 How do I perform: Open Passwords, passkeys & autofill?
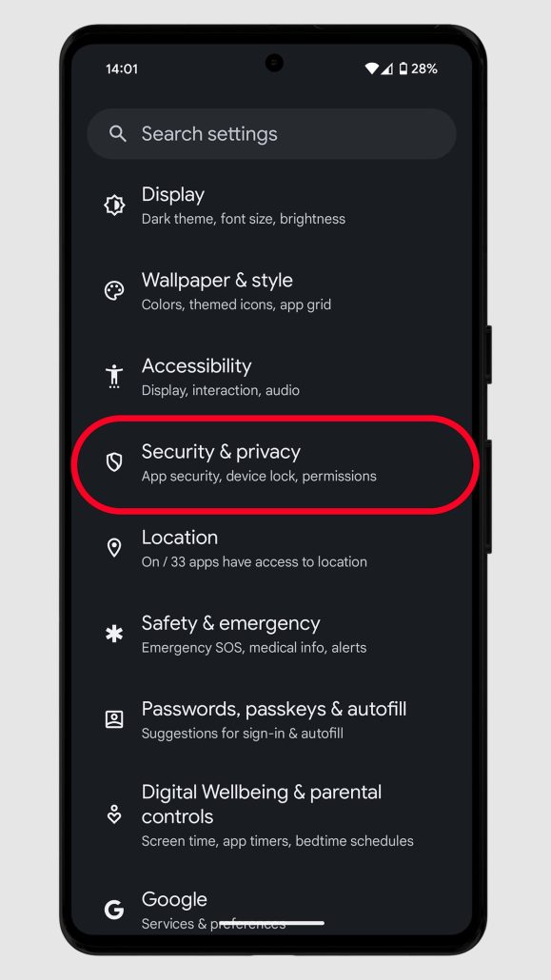pyautogui.click(x=271, y=719)
